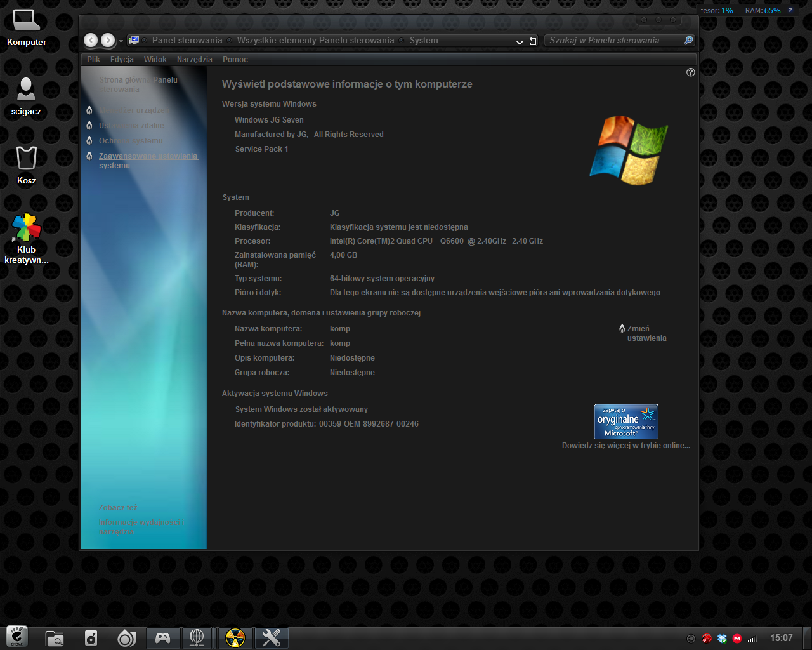
Task: Open the Narzędzia menu
Action: [x=195, y=60]
